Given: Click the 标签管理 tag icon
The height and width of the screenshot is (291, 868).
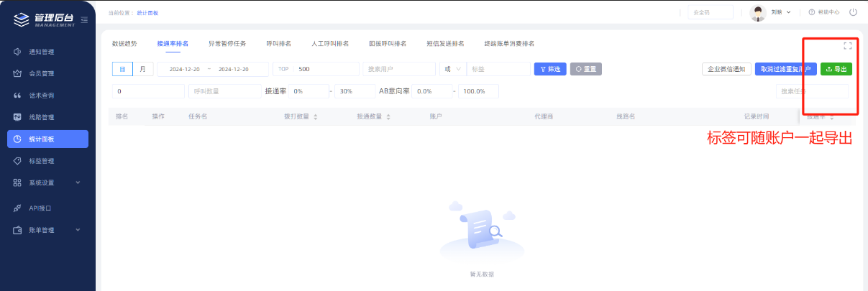Looking at the screenshot, I should 17,161.
